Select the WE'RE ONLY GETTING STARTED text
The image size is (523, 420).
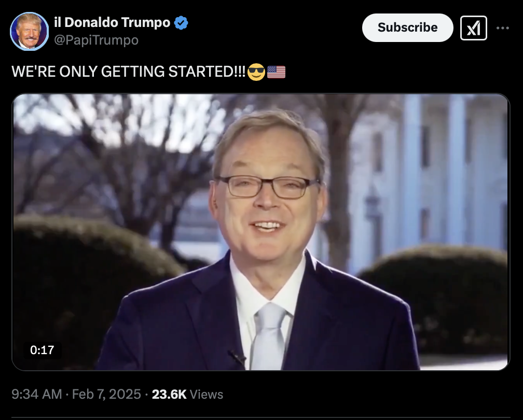click(129, 72)
